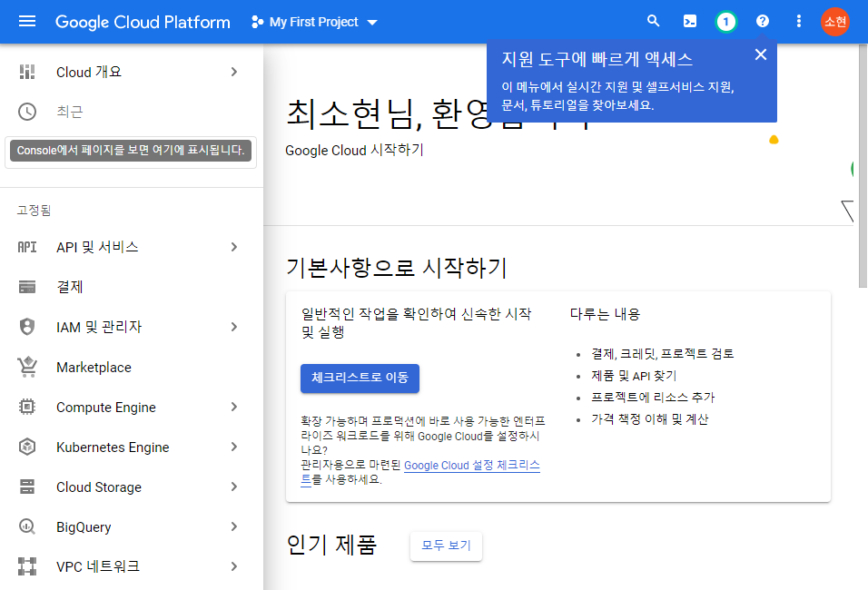Open the hamburger navigation menu
This screenshot has height=590, width=868.
pos(27,22)
